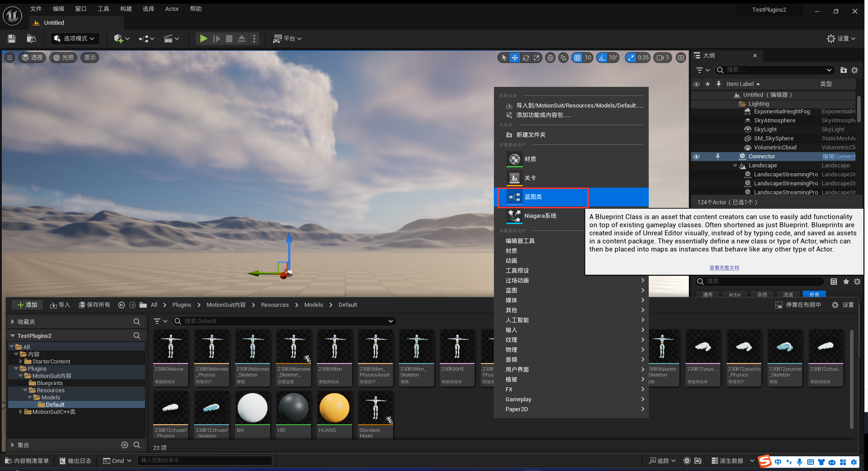Click the Play button in toolbar

[x=203, y=39]
